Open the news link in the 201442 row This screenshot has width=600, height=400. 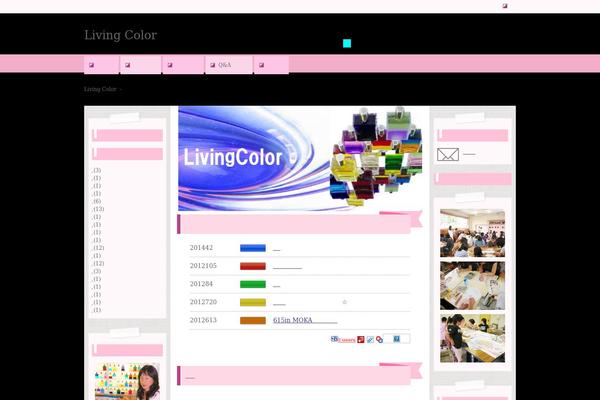[x=277, y=249]
